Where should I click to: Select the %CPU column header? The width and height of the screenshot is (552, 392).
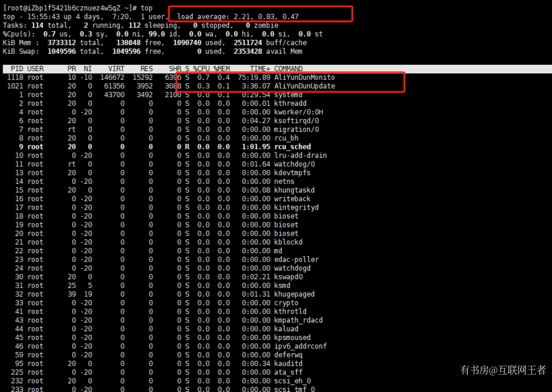coord(201,69)
